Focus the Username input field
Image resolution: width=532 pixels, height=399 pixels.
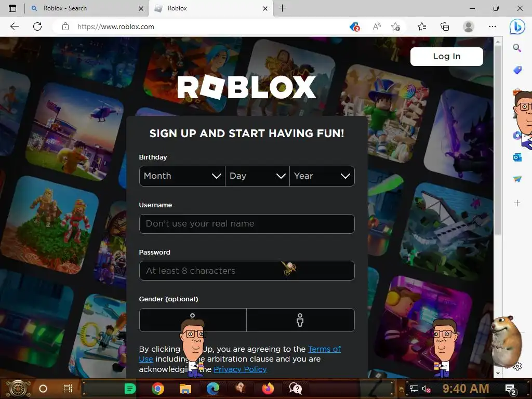pos(247,223)
